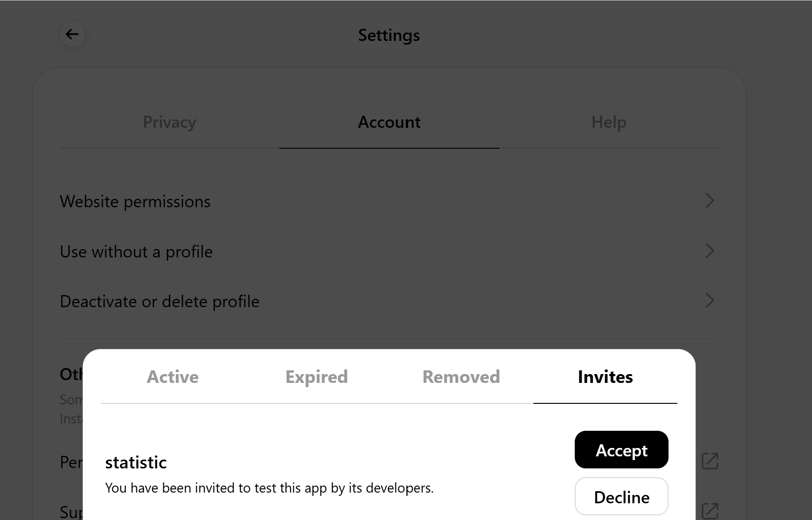The image size is (812, 520).
Task: Open Deactivate or delete profile option
Action: click(x=389, y=301)
